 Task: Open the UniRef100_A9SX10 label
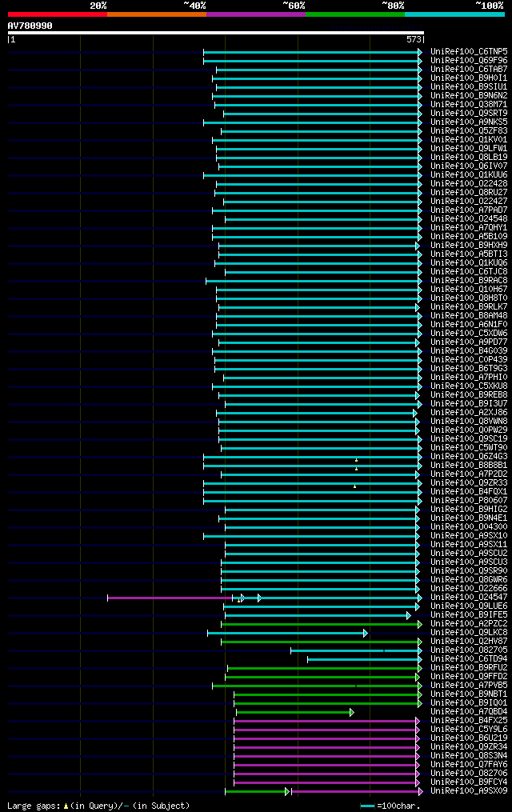pyautogui.click(x=469, y=536)
